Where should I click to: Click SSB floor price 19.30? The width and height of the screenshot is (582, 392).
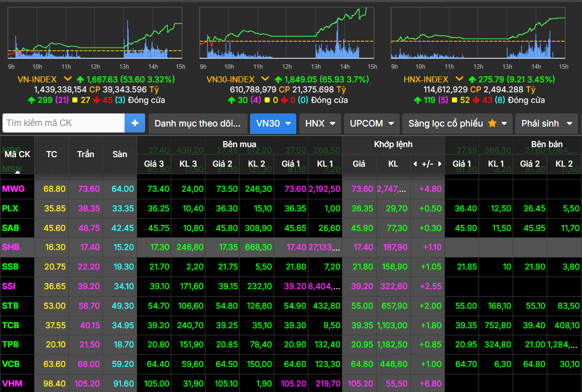[x=123, y=267]
